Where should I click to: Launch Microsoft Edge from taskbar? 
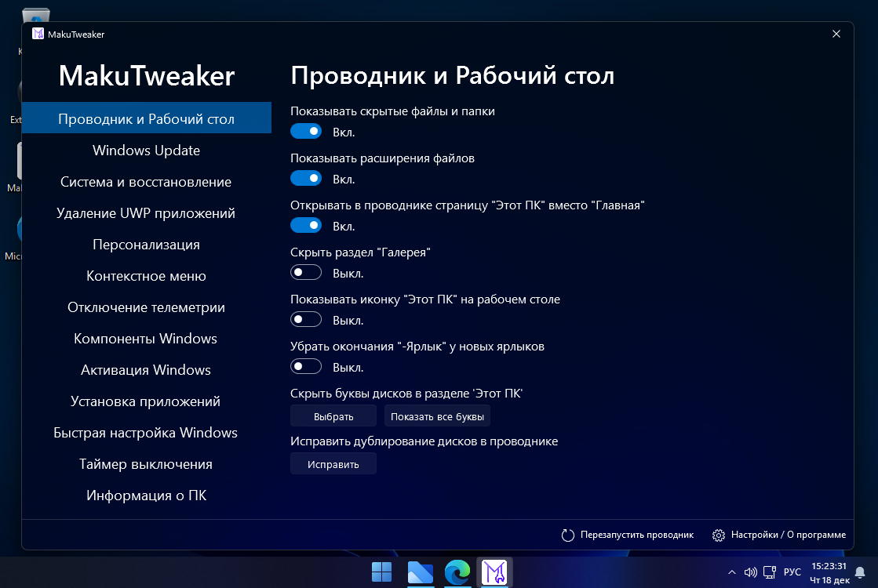pyautogui.click(x=457, y=572)
